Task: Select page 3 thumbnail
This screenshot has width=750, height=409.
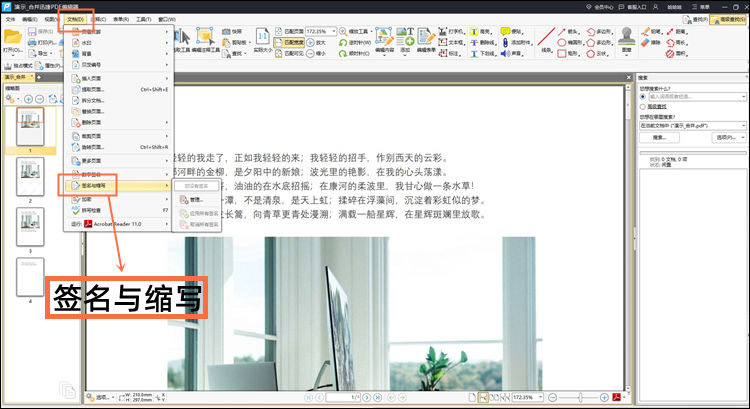Action: point(30,227)
